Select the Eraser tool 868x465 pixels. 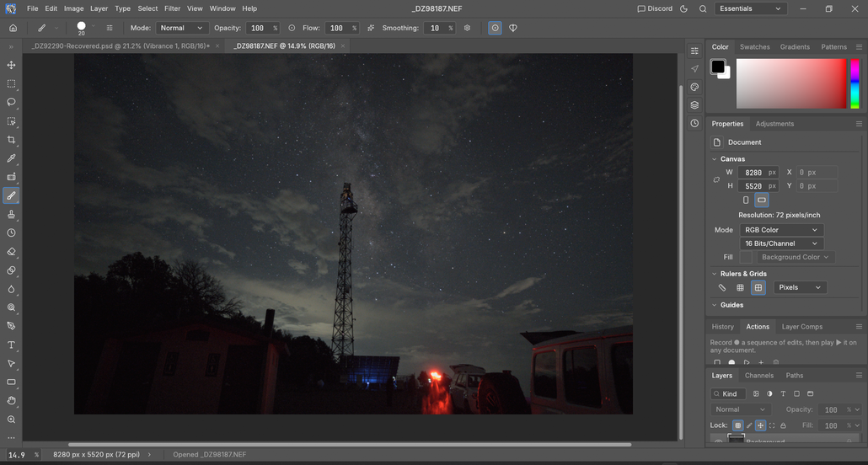(x=11, y=252)
